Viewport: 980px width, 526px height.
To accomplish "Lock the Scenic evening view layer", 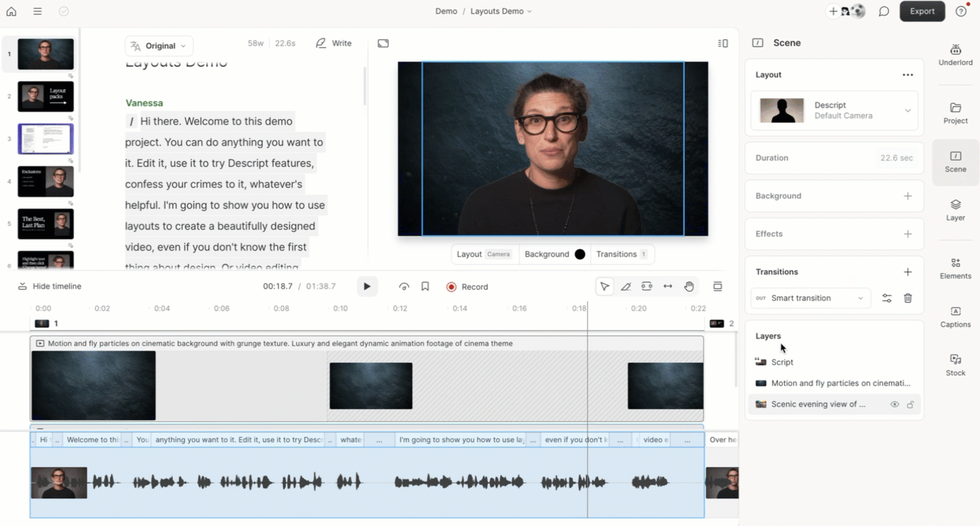I will (911, 404).
